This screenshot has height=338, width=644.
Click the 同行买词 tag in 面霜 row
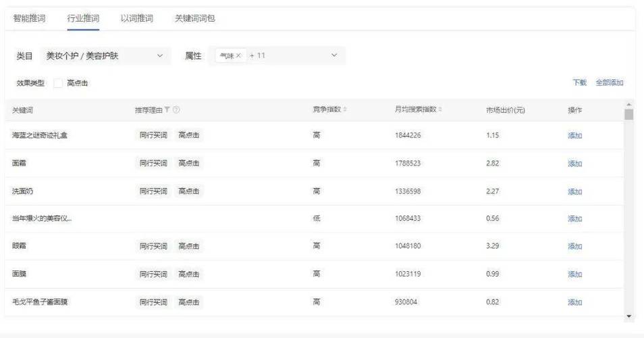(x=153, y=163)
